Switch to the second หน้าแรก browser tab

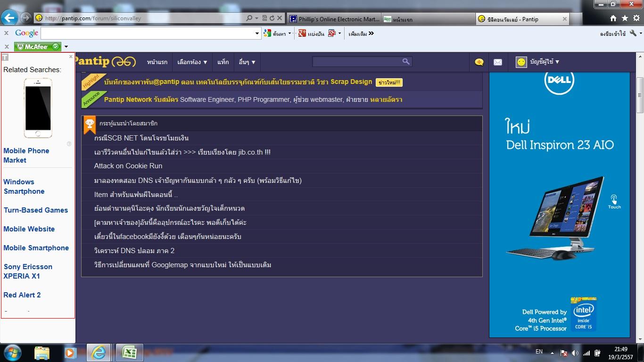click(428, 19)
